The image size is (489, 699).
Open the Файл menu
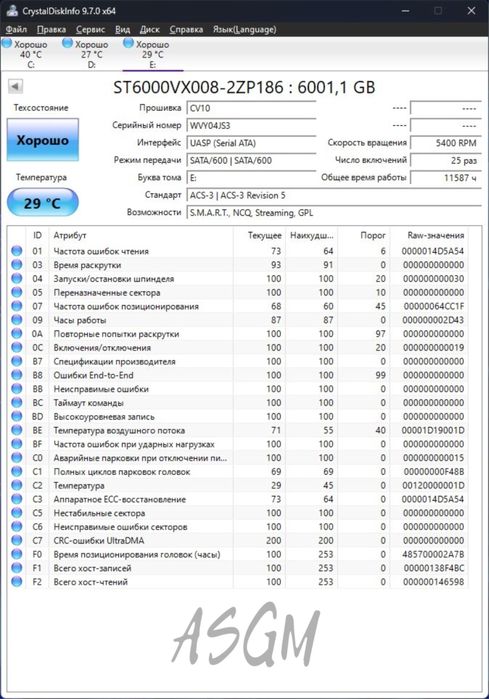tap(16, 29)
